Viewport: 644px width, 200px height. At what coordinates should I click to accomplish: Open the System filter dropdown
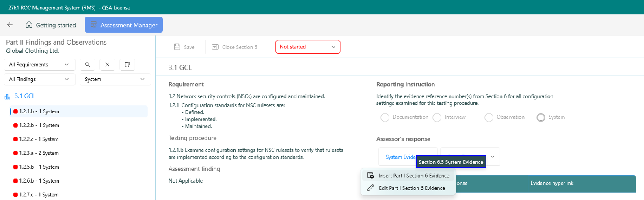(115, 79)
